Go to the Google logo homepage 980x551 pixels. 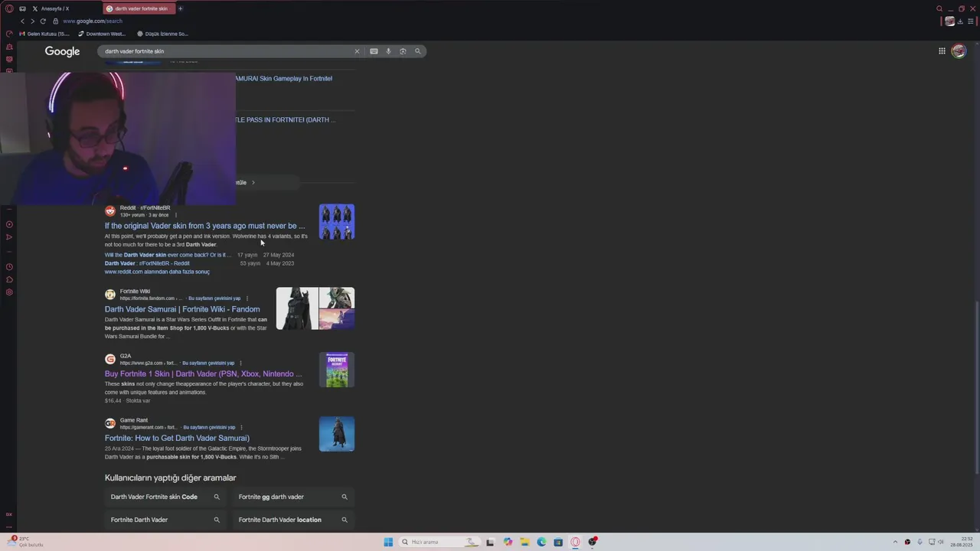62,51
